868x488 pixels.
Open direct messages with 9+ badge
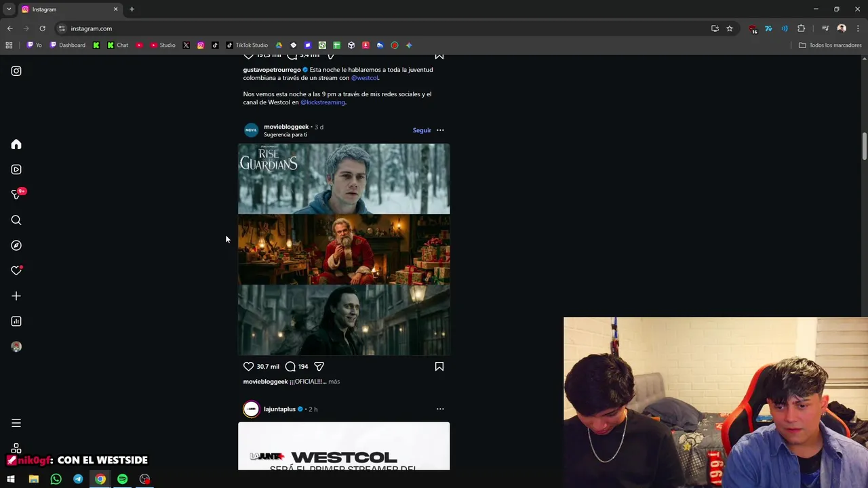pyautogui.click(x=16, y=195)
